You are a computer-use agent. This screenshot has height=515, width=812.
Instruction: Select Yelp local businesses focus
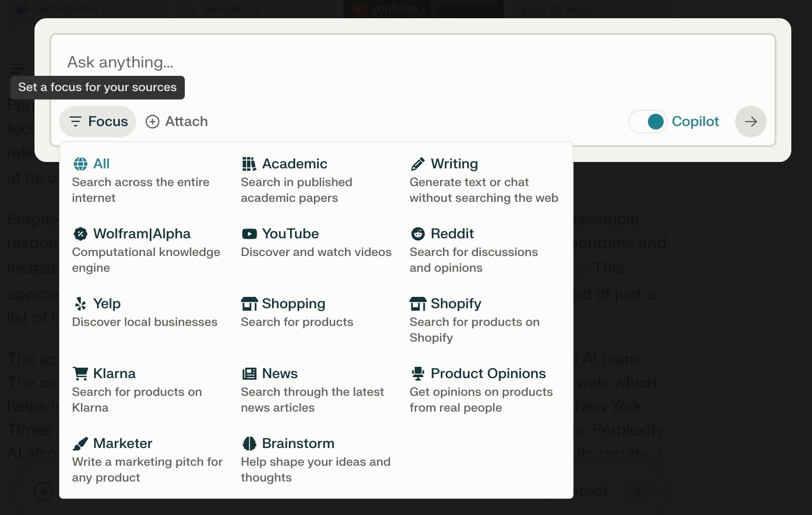(x=148, y=312)
